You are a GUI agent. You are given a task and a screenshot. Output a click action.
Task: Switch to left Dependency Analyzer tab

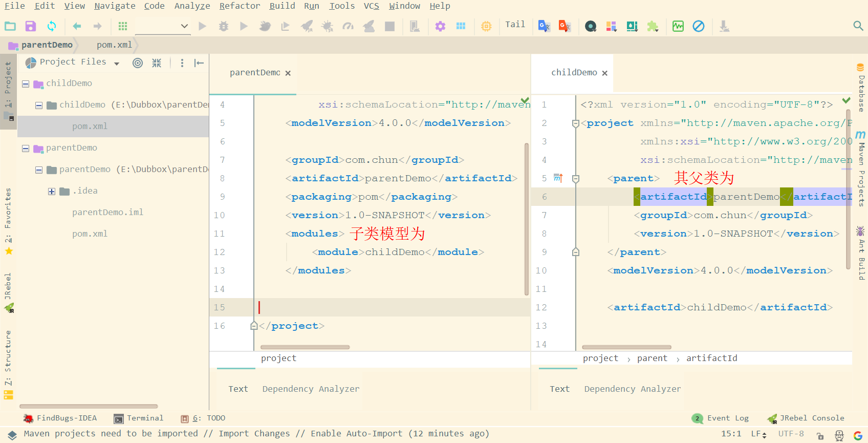[311, 389]
